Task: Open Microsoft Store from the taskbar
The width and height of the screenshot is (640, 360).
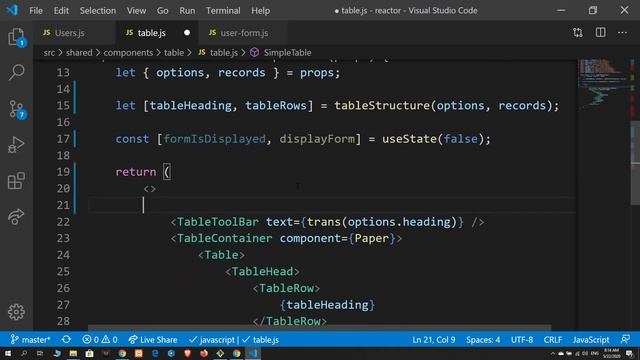Action: (x=89, y=353)
